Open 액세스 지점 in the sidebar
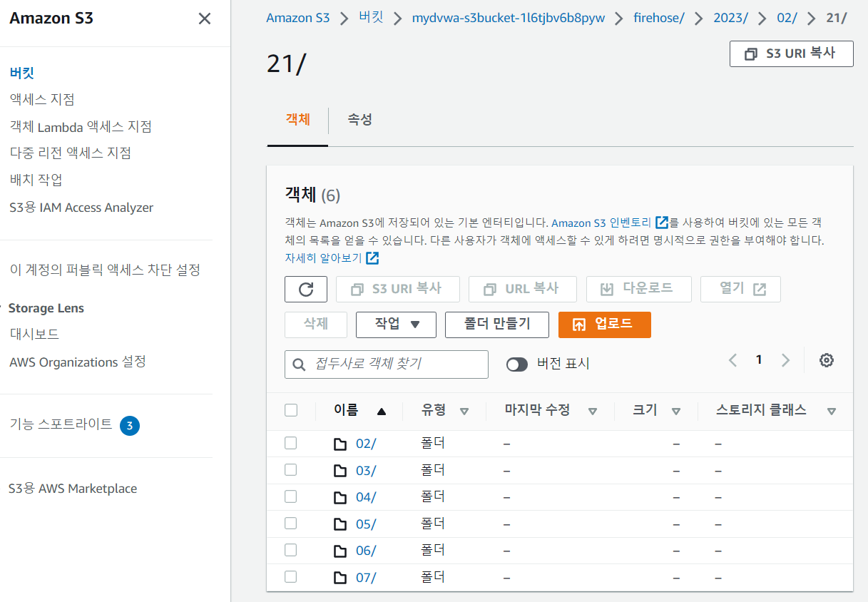 point(42,99)
